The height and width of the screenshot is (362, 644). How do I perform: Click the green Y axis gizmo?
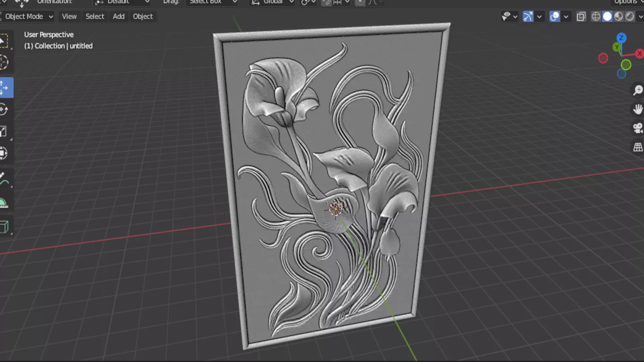tap(616, 47)
